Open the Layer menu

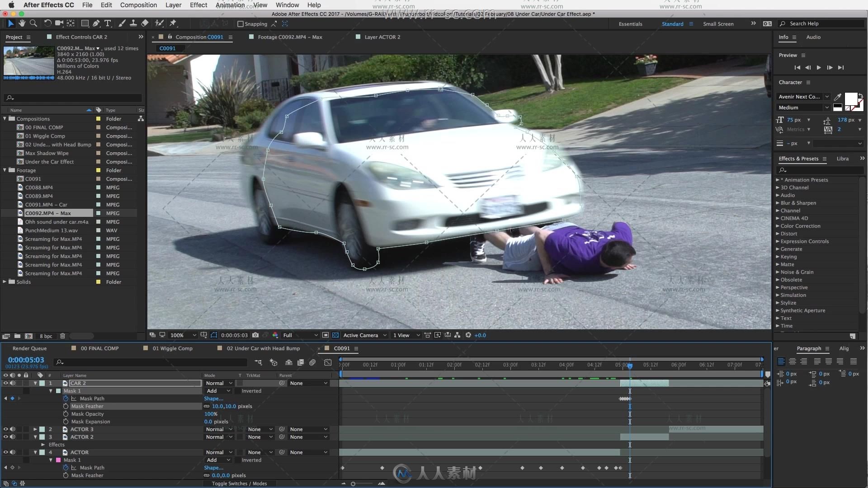click(x=173, y=5)
